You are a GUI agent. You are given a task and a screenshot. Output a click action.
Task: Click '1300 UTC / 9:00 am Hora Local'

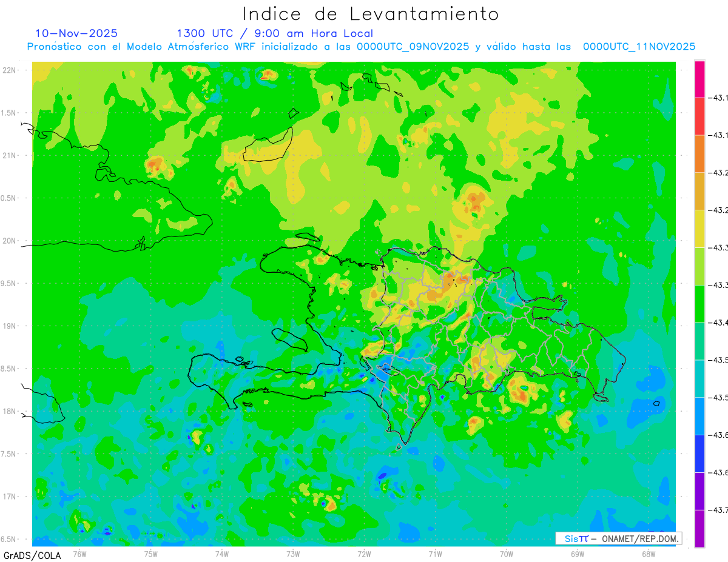point(275,33)
